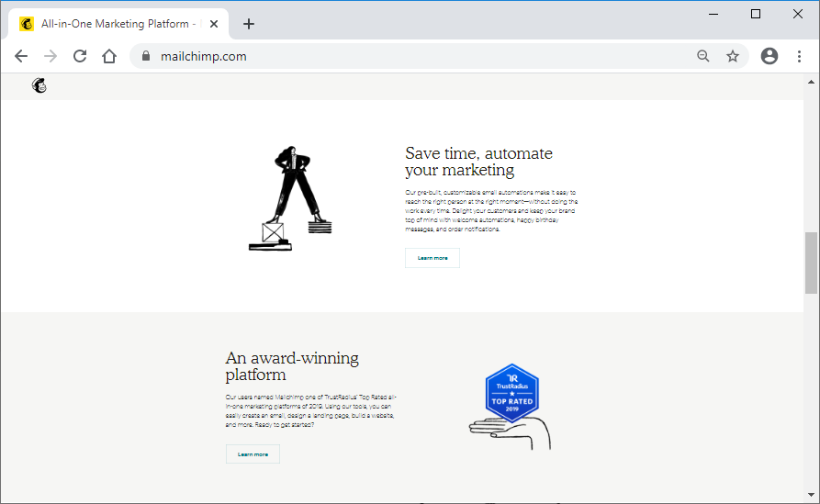Open a new tab
Screen dimensions: 820x504
(249, 24)
